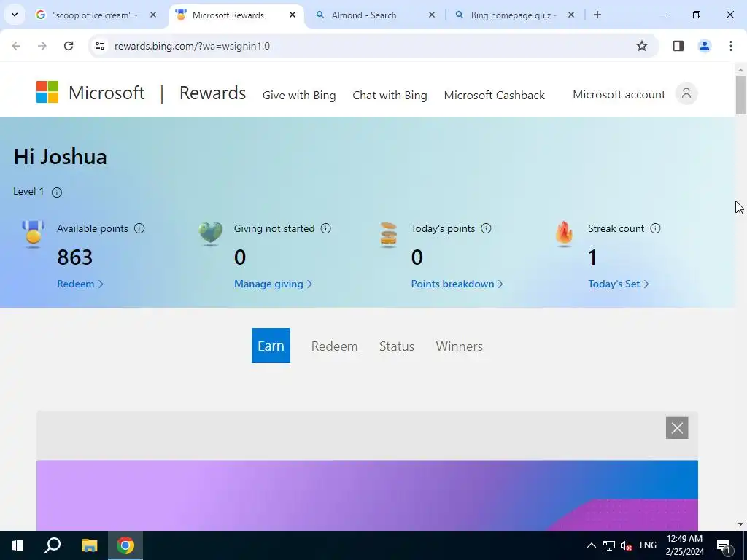This screenshot has width=747, height=560.
Task: Click the Microsoft logo icon
Action: (47, 92)
